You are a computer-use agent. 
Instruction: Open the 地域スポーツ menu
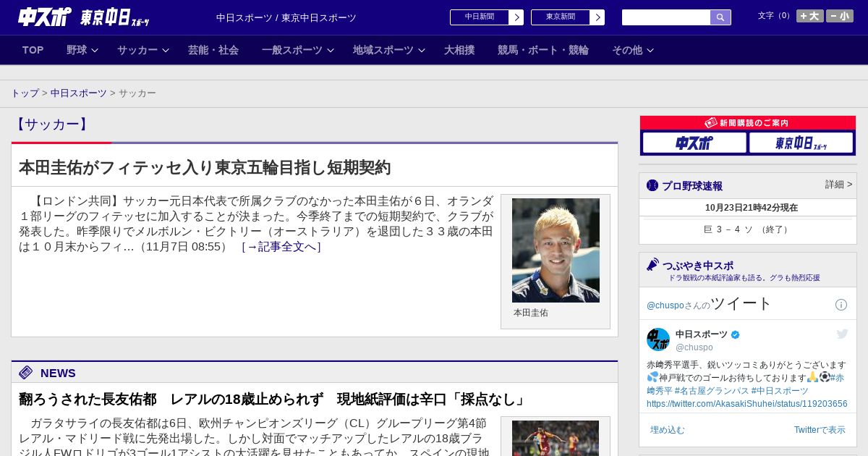(383, 50)
